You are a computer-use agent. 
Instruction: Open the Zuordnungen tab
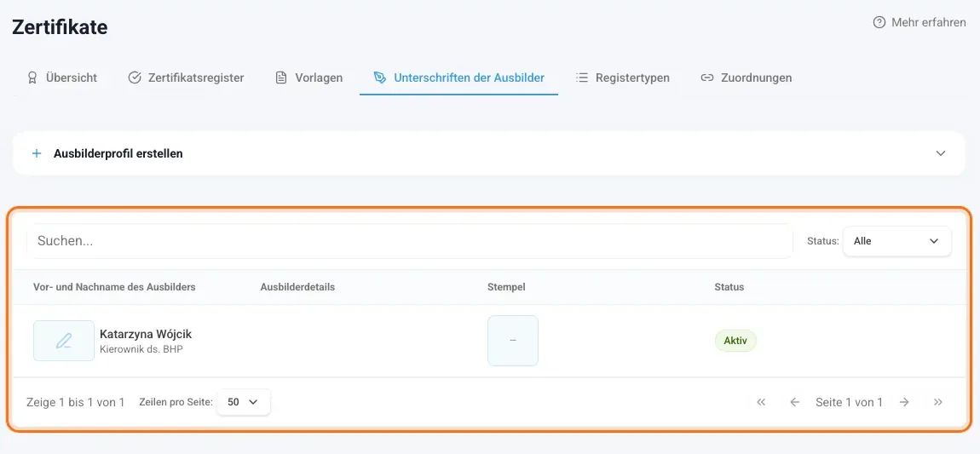(747, 78)
